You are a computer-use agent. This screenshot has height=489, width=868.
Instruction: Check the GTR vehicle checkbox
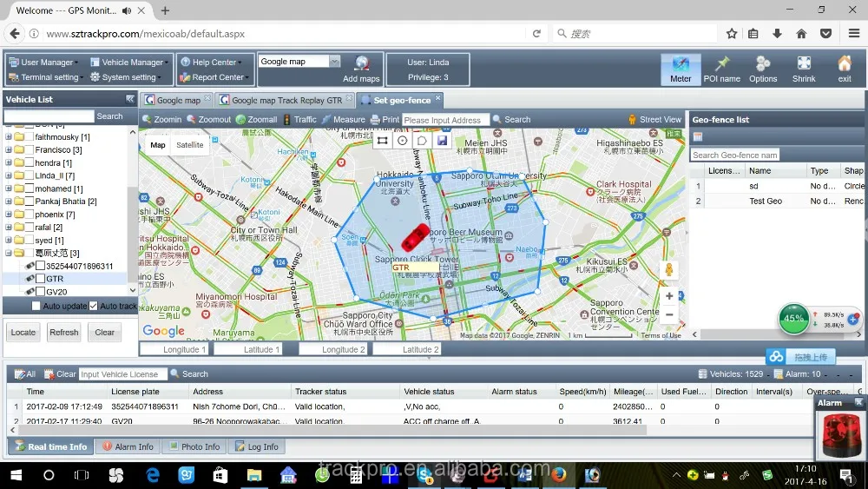(41, 279)
